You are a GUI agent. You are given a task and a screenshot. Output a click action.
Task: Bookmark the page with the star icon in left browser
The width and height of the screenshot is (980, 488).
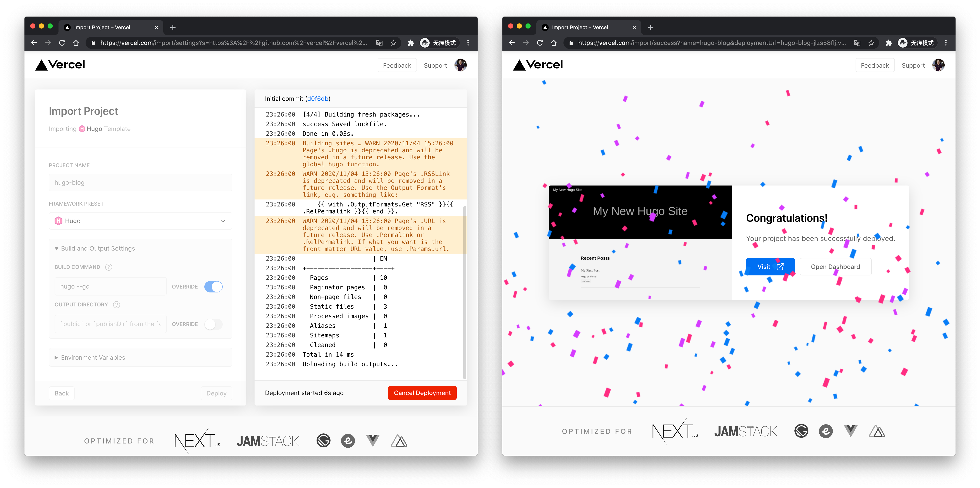393,43
